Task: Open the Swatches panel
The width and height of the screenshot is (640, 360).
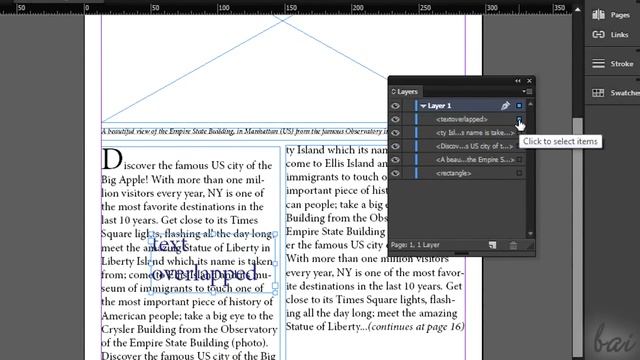Action: pyautogui.click(x=616, y=93)
